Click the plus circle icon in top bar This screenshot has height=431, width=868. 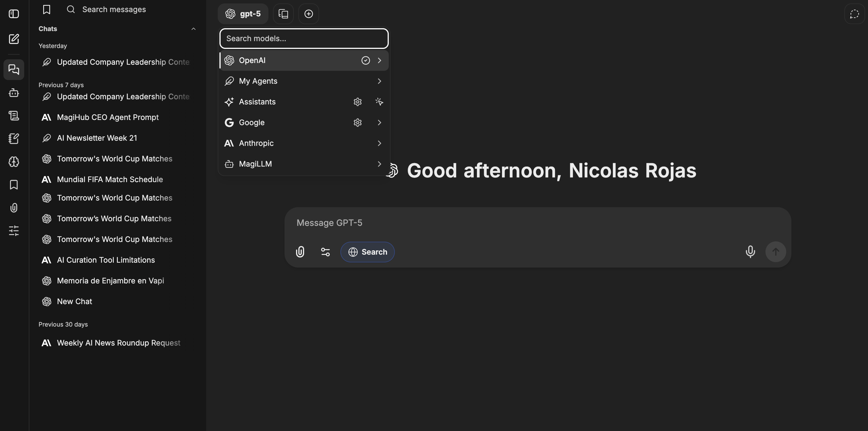coord(309,14)
